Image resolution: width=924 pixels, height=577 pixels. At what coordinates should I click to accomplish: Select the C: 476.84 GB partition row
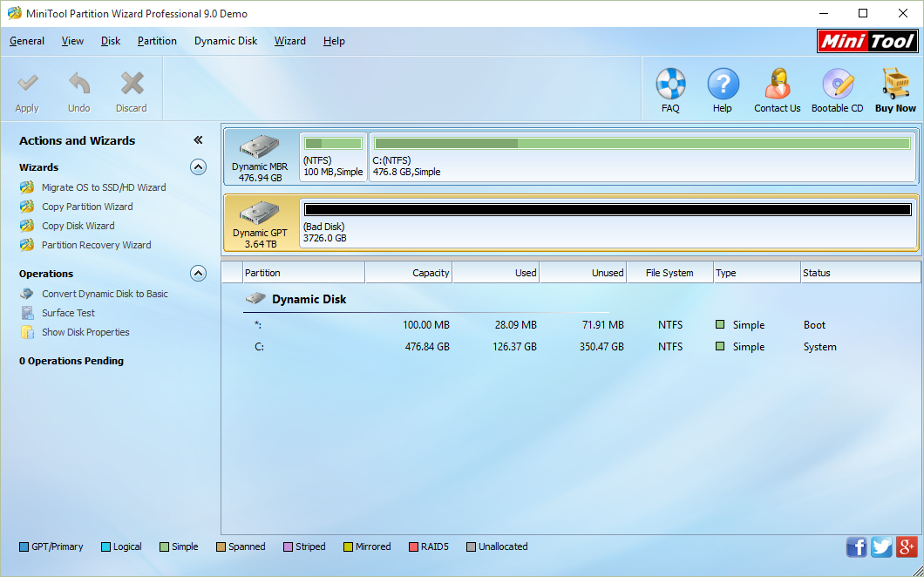pos(570,347)
